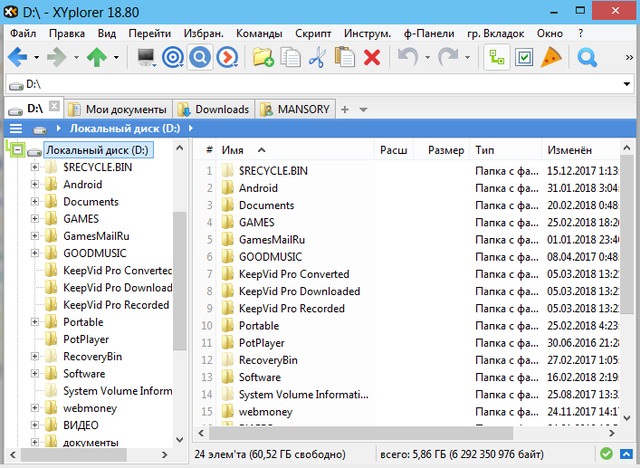Switch to the Downloads tab
Viewport: 640px width, 468px height.
213,109
